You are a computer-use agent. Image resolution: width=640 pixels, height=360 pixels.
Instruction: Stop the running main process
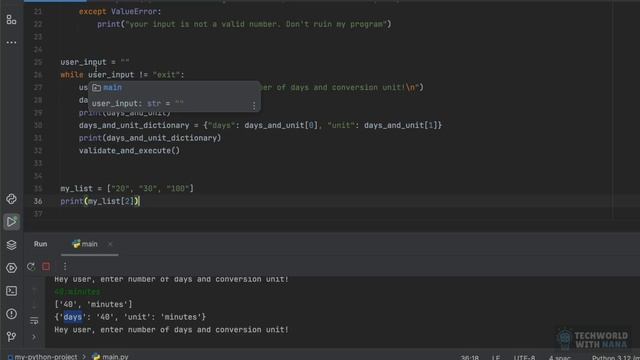(46, 267)
